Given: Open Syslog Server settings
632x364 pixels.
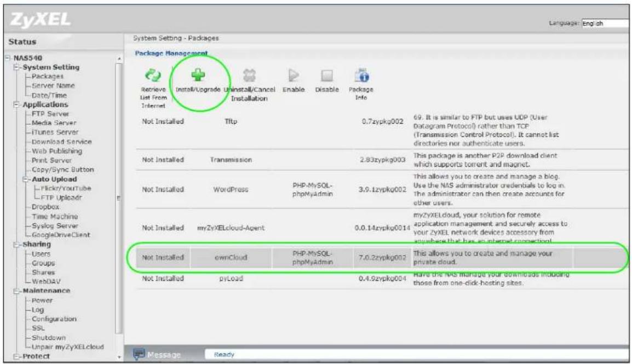Looking at the screenshot, I should tap(55, 226).
